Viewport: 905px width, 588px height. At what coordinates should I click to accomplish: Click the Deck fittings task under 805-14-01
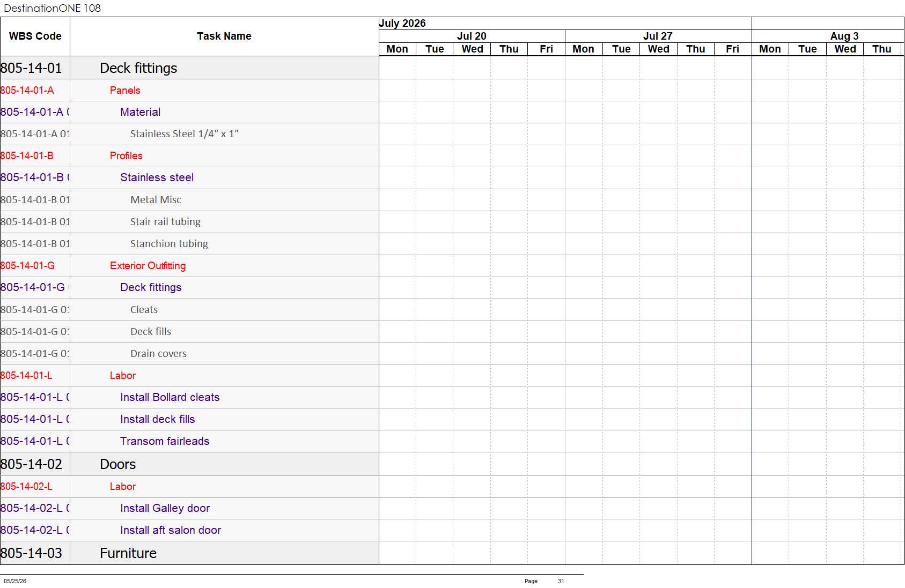pyautogui.click(x=138, y=68)
